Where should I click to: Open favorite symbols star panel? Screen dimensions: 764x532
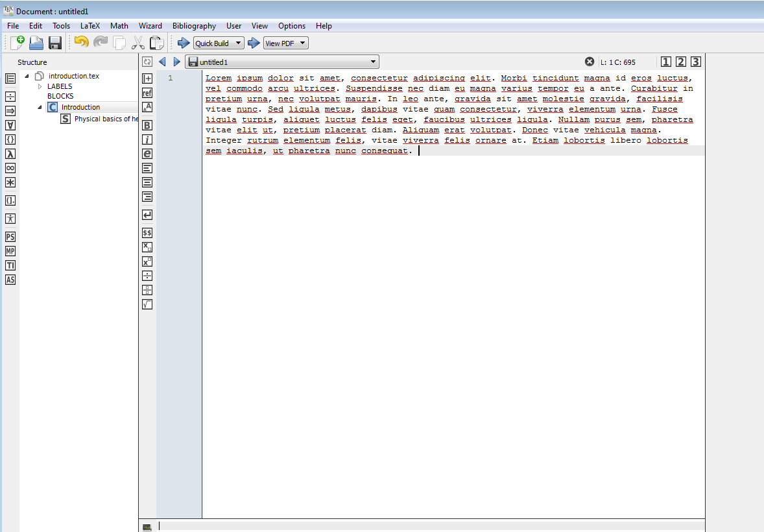(x=10, y=182)
